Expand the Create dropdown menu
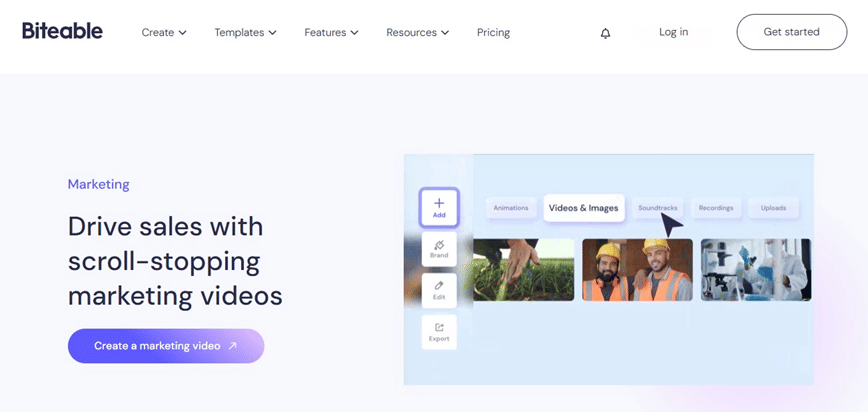 coord(164,33)
